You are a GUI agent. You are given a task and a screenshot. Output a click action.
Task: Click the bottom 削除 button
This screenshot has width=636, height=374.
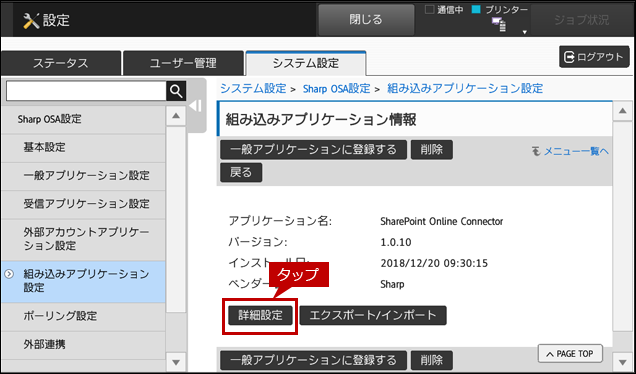[x=432, y=360]
